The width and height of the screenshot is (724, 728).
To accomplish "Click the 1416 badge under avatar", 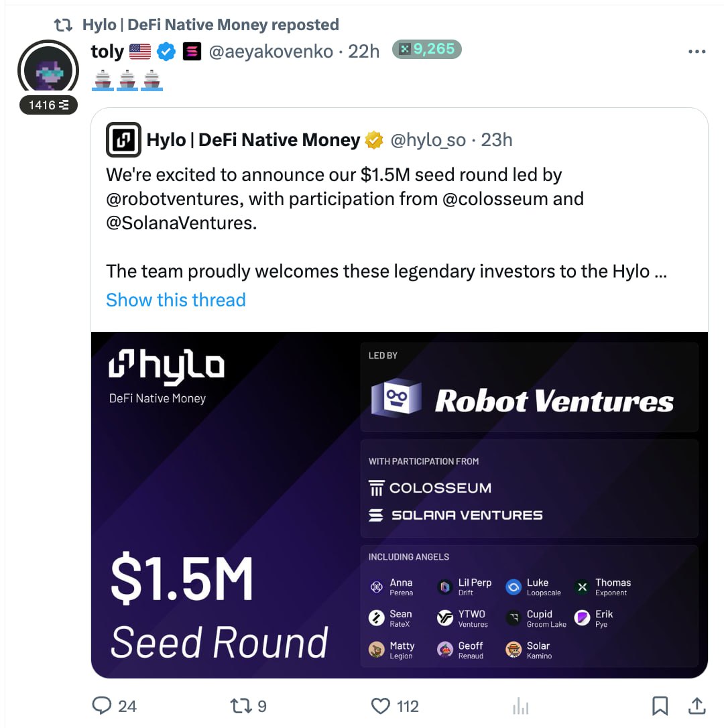I will 48,105.
